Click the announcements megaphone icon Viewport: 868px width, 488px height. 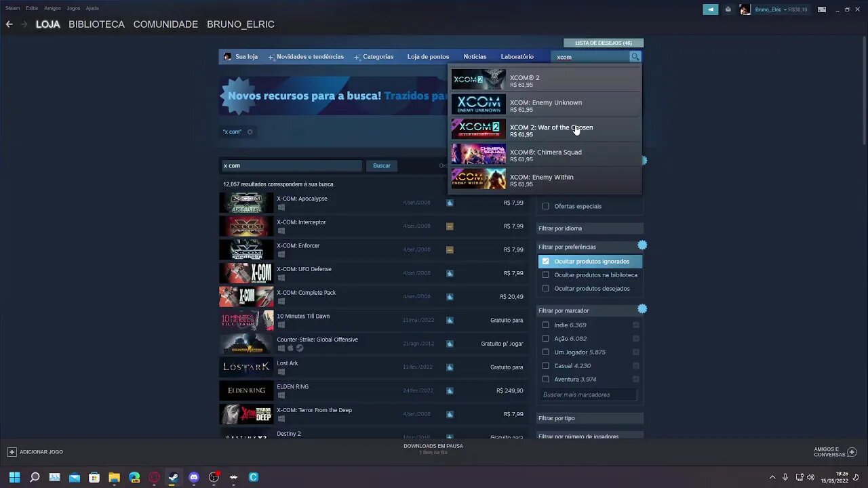[x=710, y=9]
